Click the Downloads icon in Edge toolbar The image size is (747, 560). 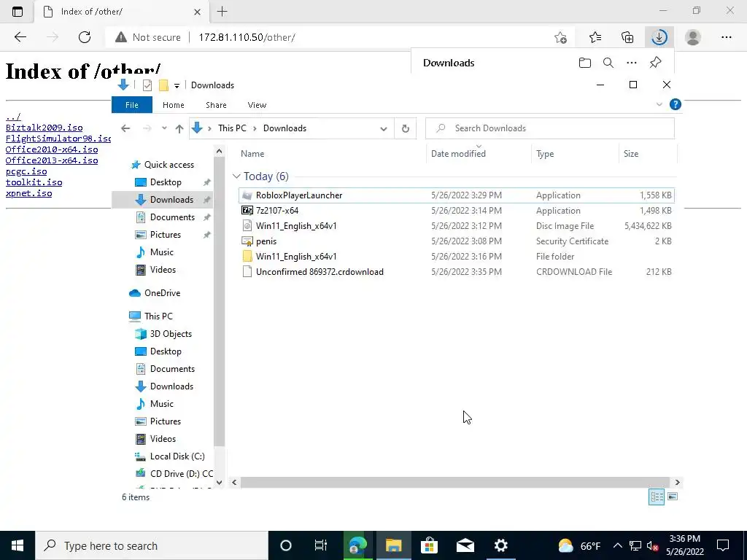[659, 37]
